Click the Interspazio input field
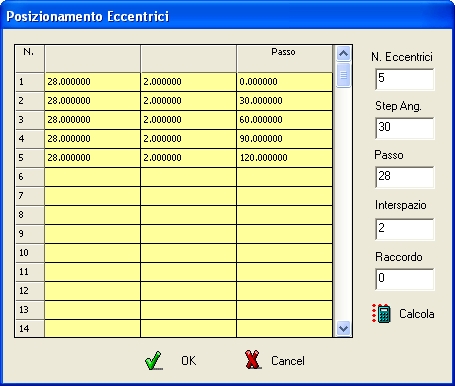 pos(405,229)
